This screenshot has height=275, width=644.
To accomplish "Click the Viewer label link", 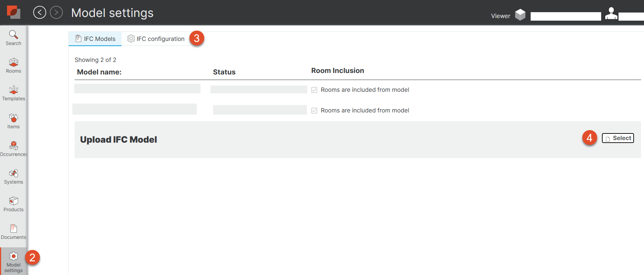I will coord(500,16).
